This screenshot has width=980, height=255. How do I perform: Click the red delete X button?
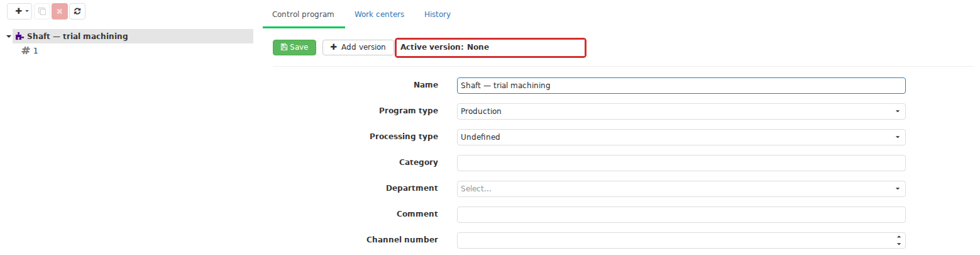pyautogui.click(x=60, y=11)
